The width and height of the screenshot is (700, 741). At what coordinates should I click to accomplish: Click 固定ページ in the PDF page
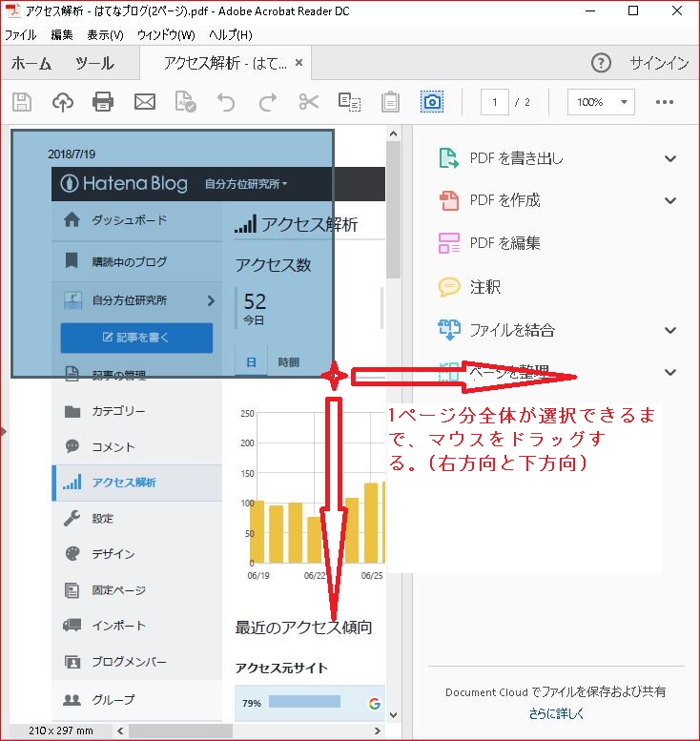coord(118,589)
